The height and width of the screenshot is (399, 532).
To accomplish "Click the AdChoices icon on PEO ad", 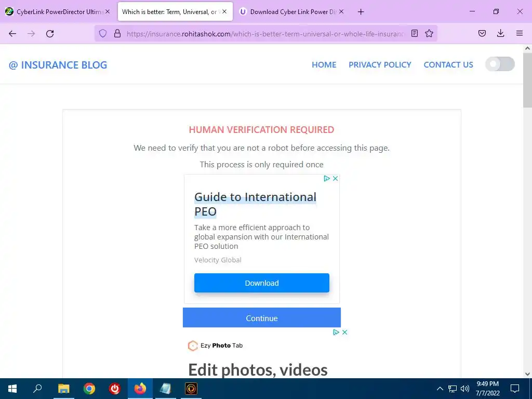I will 327,179.
